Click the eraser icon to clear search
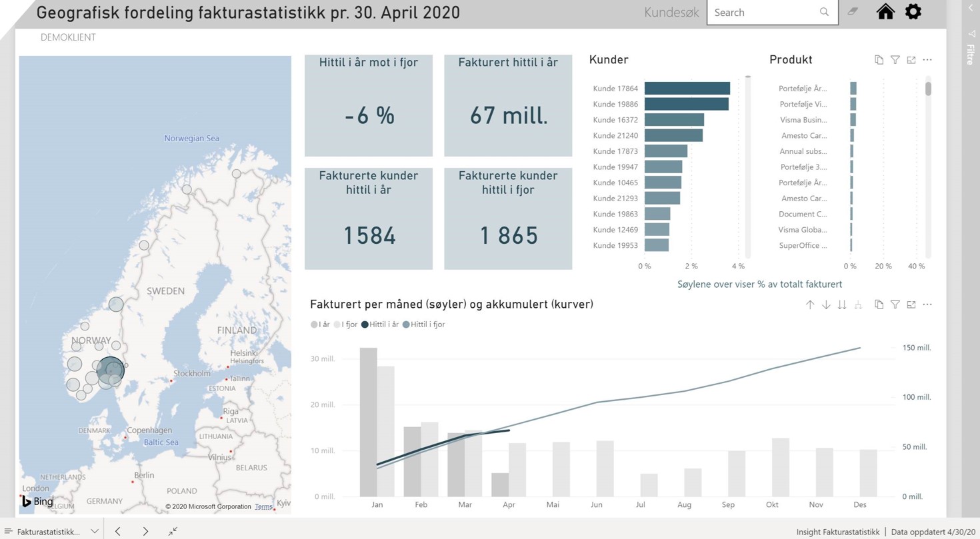Screen dimensions: 980x539 point(853,12)
